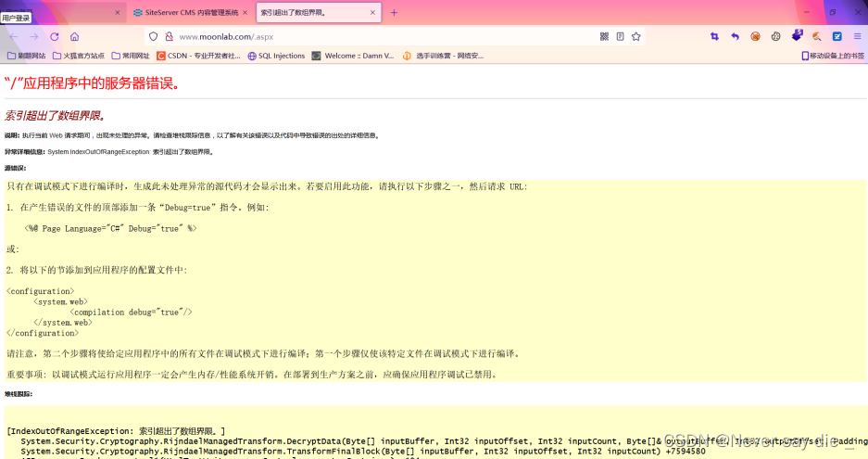This screenshot has height=459, width=868.
Task: Open a new tab
Action: (x=394, y=12)
